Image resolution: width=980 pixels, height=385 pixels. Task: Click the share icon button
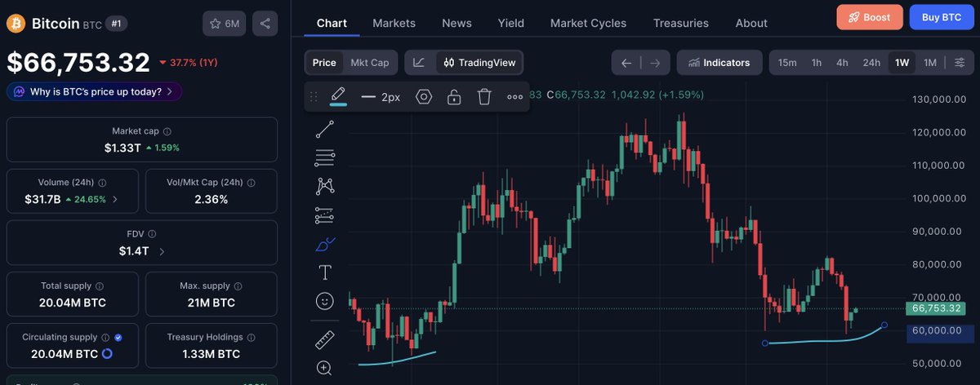tap(265, 24)
